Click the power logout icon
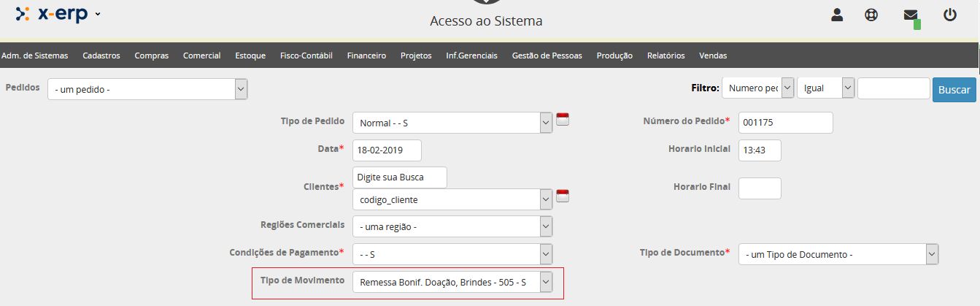 (x=949, y=15)
